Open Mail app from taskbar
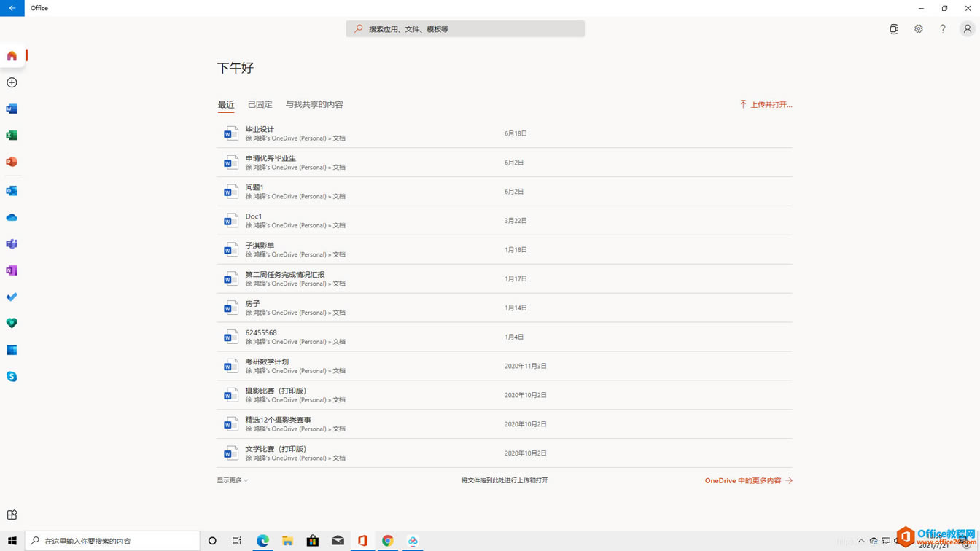 pyautogui.click(x=338, y=541)
